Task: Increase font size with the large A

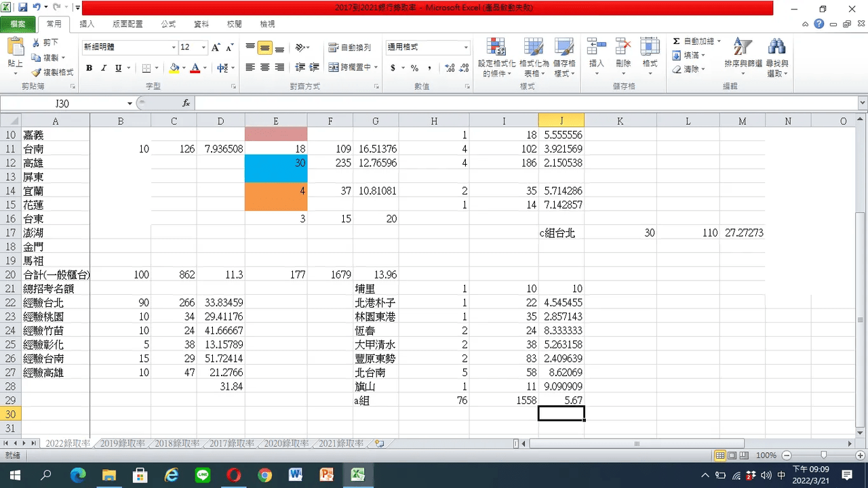Action: tap(216, 47)
